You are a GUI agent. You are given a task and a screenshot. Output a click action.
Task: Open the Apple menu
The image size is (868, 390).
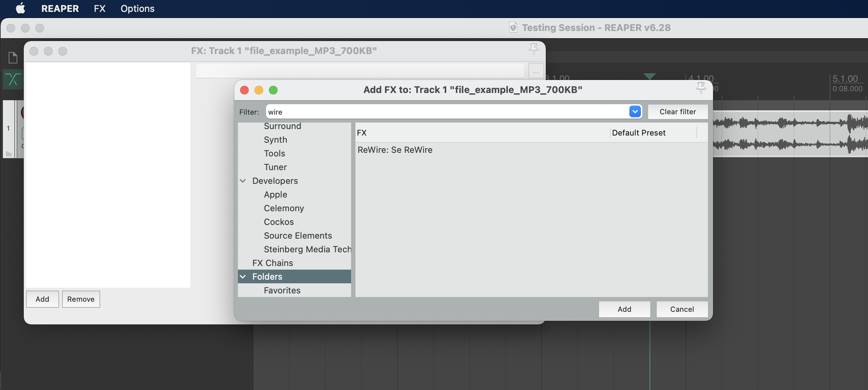(21, 8)
